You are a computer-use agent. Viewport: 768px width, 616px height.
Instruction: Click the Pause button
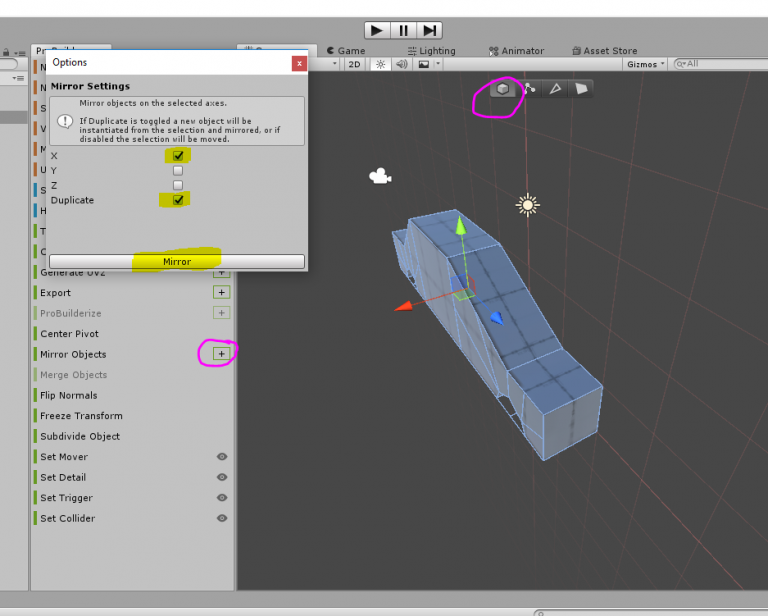pos(404,30)
